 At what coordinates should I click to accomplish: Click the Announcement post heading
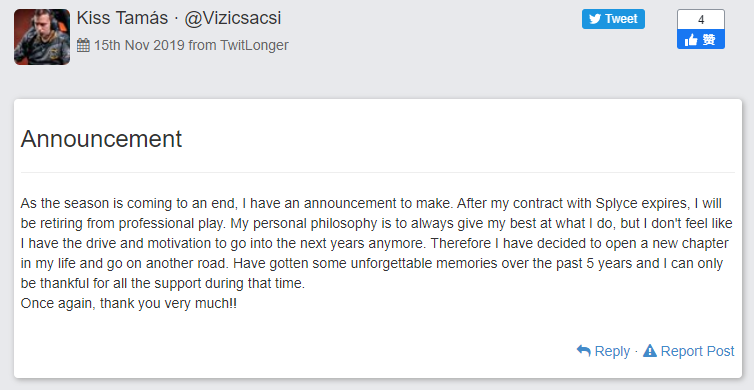click(x=101, y=139)
